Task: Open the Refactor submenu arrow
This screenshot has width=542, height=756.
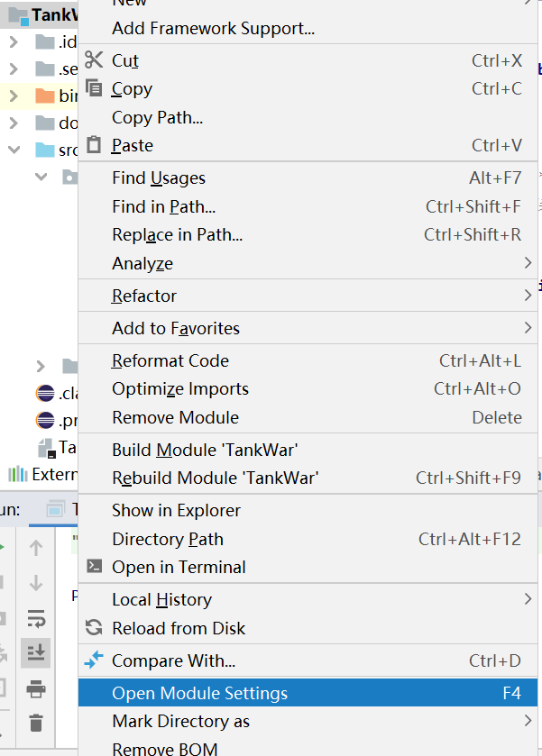Action: pyautogui.click(x=528, y=295)
